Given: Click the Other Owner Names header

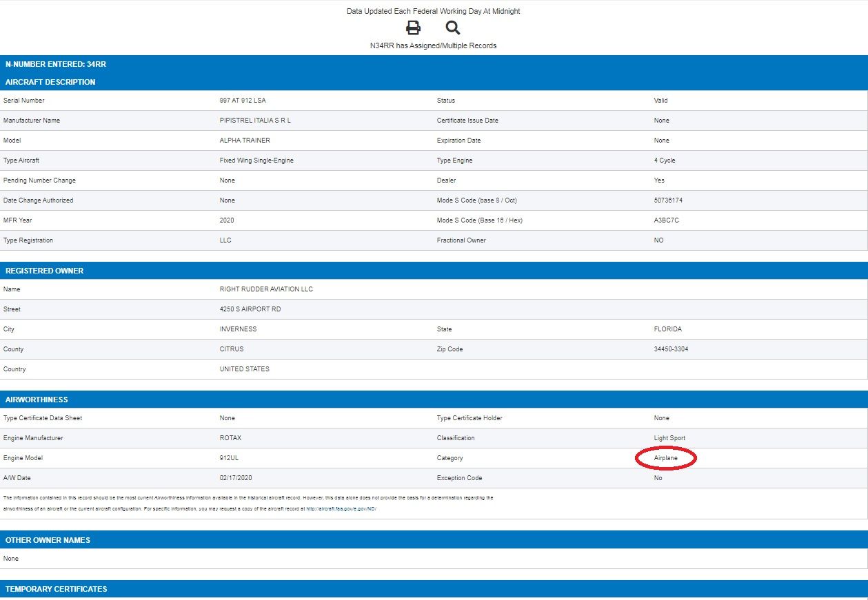Looking at the screenshot, I should (48, 540).
